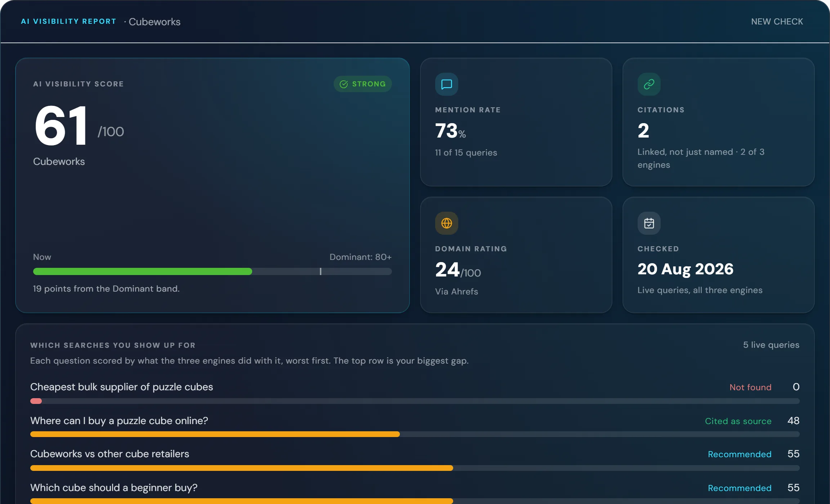This screenshot has width=830, height=504.
Task: Click the 'Now' label above the score bar
Action: pos(42,257)
